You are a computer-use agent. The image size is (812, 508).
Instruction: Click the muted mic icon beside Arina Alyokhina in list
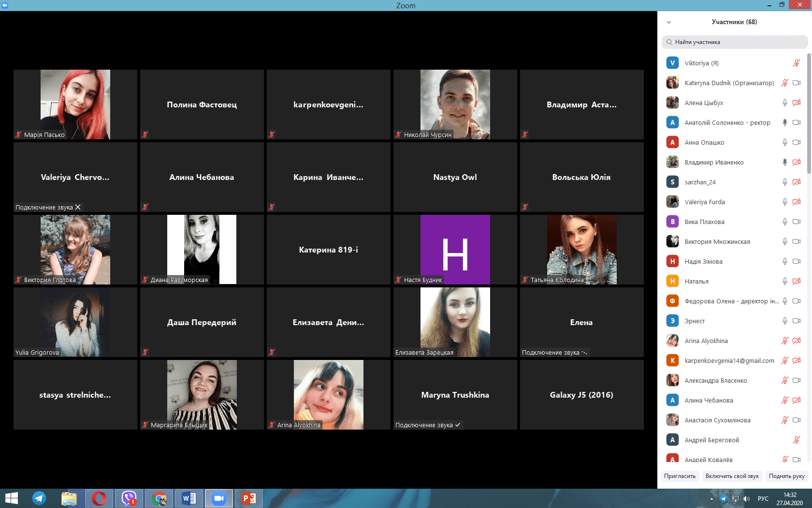coord(785,341)
